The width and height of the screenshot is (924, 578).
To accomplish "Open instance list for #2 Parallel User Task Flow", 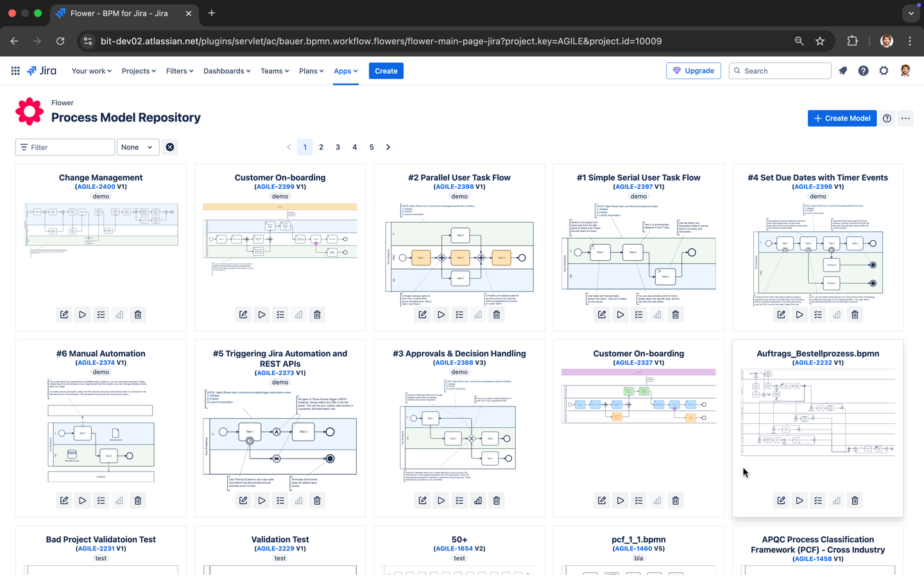I will 459,315.
